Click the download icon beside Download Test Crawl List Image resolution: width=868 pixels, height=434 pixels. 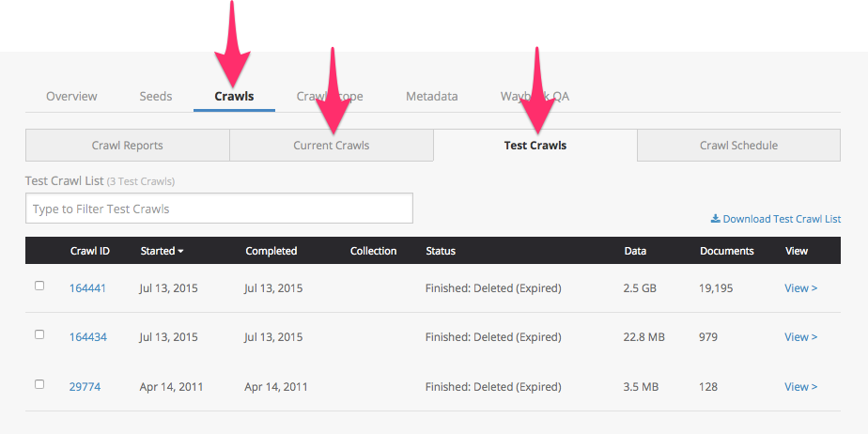click(x=716, y=219)
